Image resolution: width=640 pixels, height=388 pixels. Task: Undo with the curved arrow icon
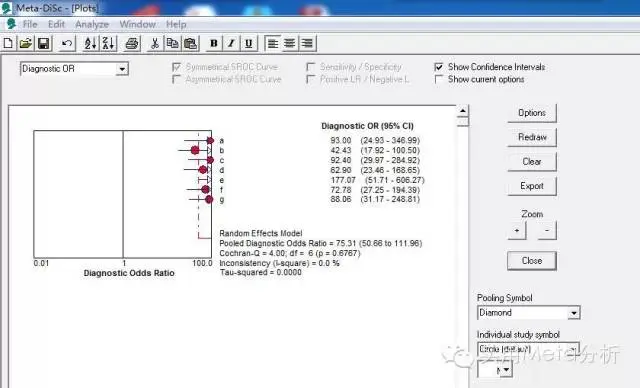(67, 43)
